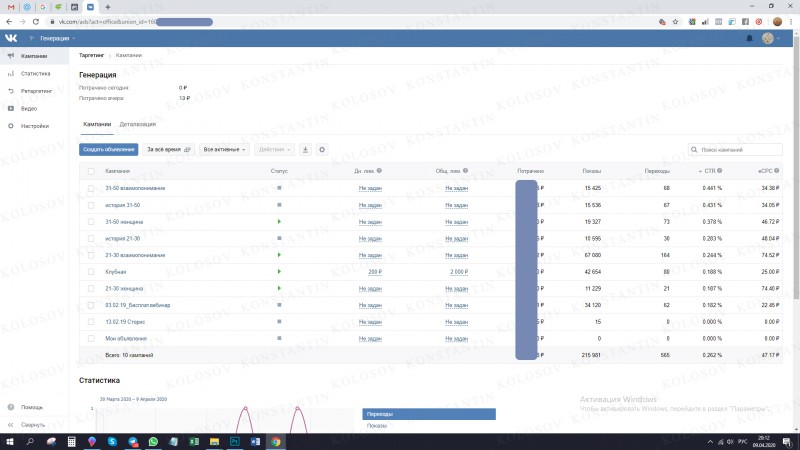Toggle running status of 21-30 женщина
The width and height of the screenshot is (800, 450).
pyautogui.click(x=279, y=288)
